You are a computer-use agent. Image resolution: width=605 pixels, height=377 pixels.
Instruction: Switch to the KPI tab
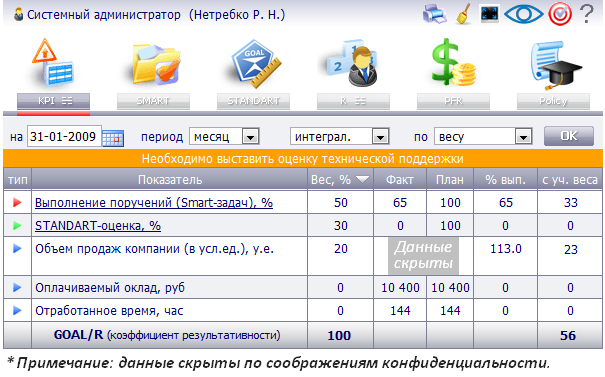[x=53, y=101]
